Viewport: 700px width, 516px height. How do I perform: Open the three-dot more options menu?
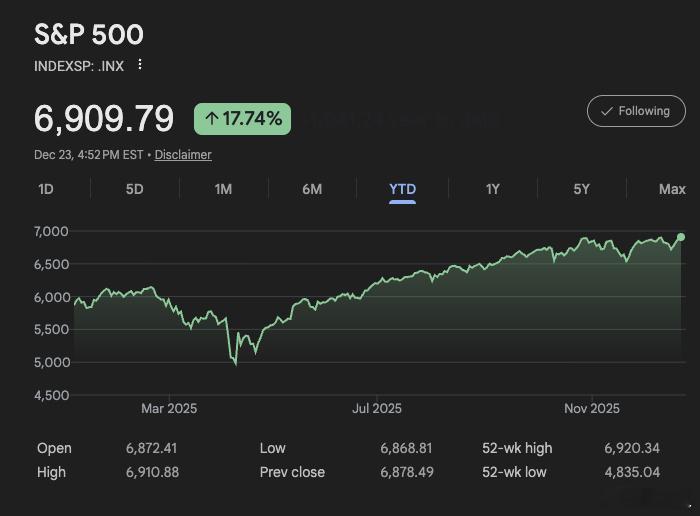[x=140, y=65]
